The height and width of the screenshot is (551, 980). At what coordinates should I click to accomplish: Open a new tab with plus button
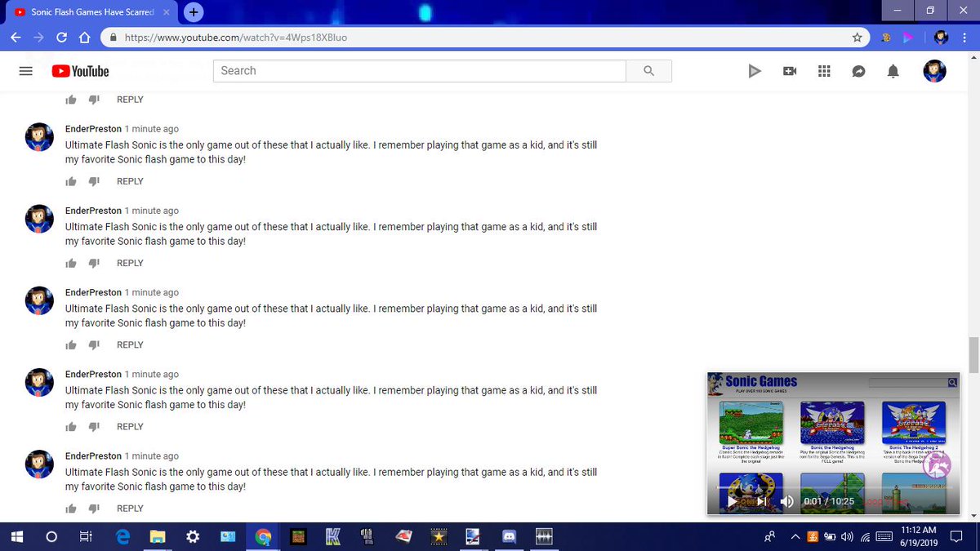click(x=194, y=11)
